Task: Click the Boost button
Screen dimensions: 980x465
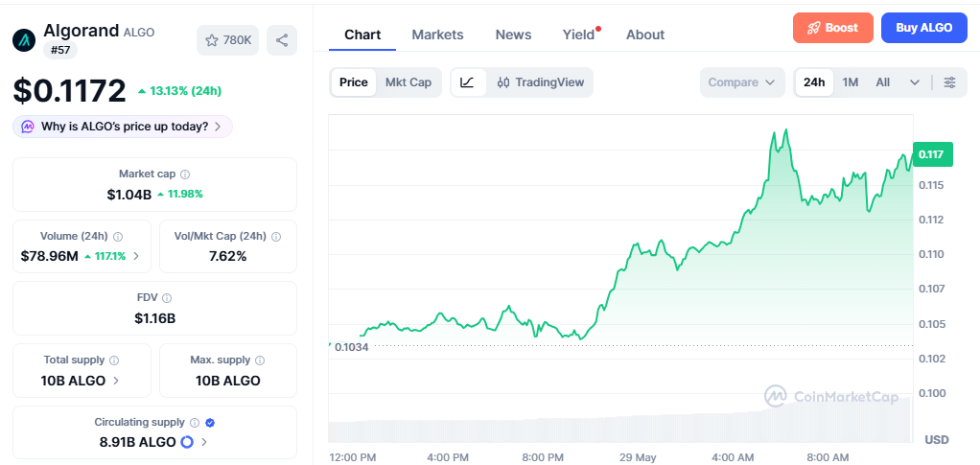Action: coord(832,28)
